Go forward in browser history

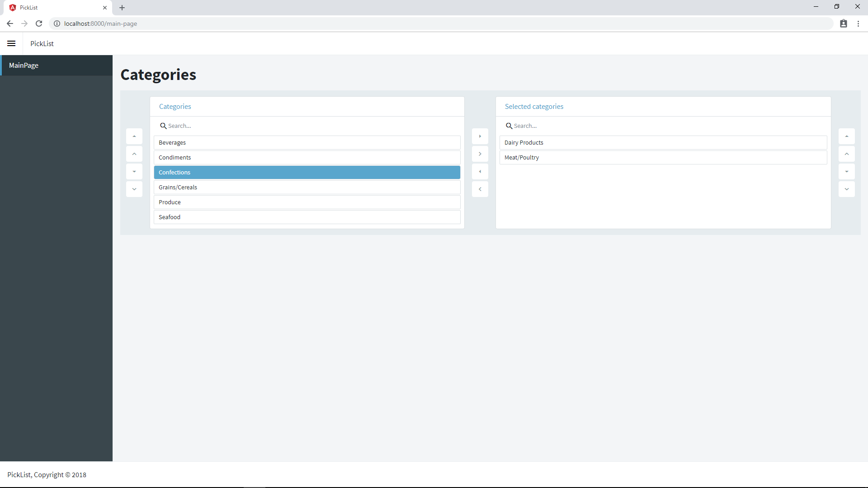click(24, 23)
